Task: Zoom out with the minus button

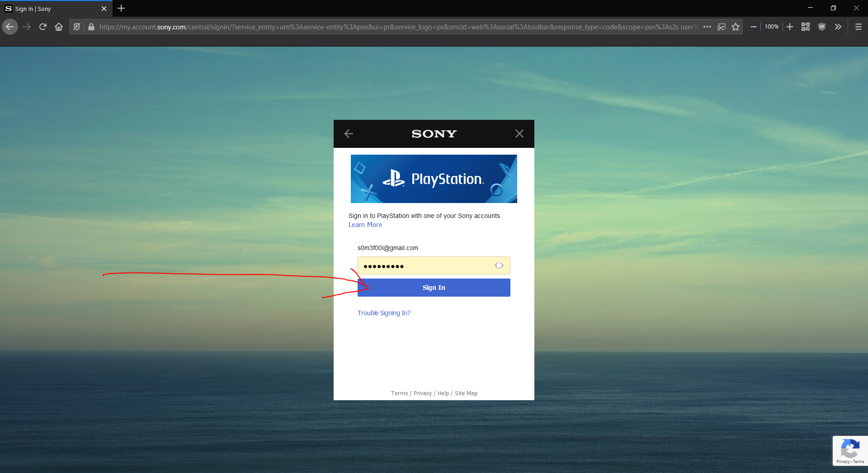Action: (753, 27)
